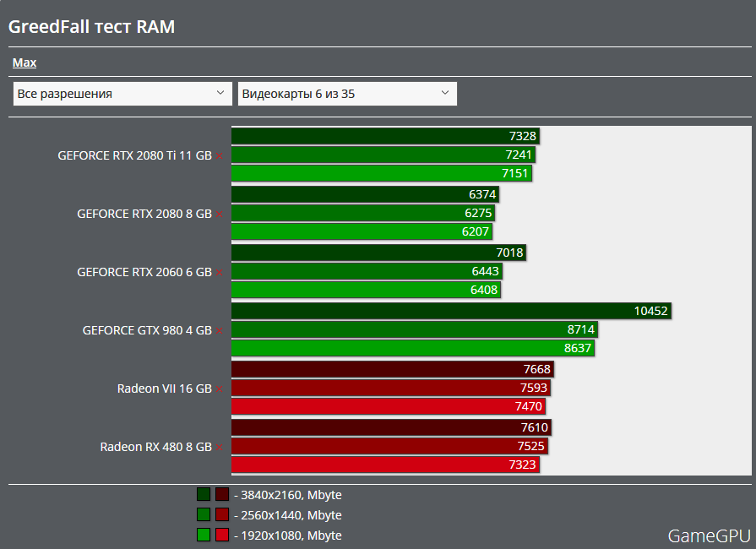The image size is (756, 549).
Task: Click Radeon RX 480 8 GB label
Action: tap(155, 448)
